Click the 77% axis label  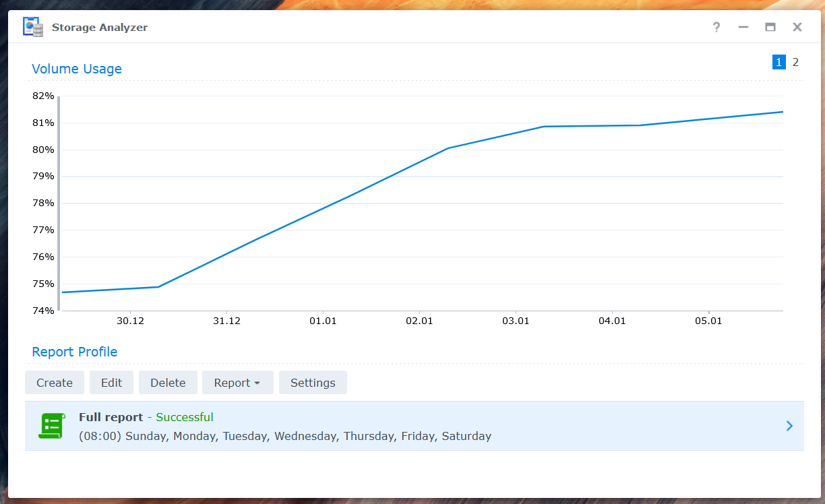click(43, 230)
